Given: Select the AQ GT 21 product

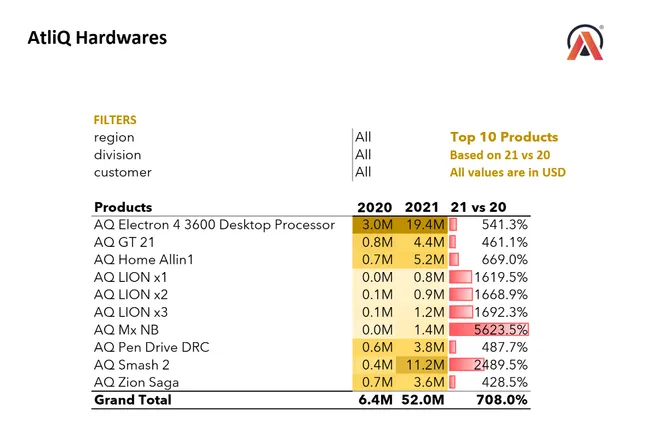Looking at the screenshot, I should pos(124,242).
